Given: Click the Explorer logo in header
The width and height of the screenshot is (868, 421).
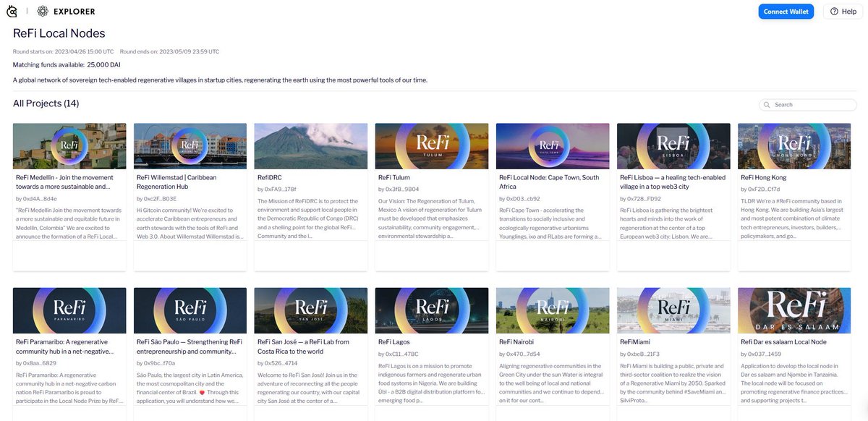Looking at the screenshot, I should (x=66, y=11).
